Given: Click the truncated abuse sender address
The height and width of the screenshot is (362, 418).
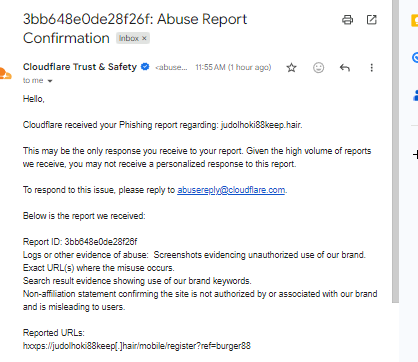Looking at the screenshot, I should [171, 67].
